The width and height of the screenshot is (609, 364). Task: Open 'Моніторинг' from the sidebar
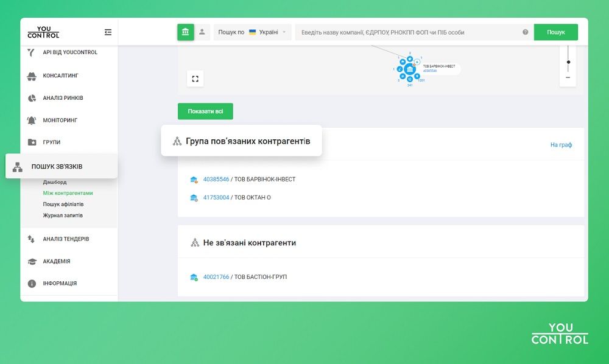point(60,121)
